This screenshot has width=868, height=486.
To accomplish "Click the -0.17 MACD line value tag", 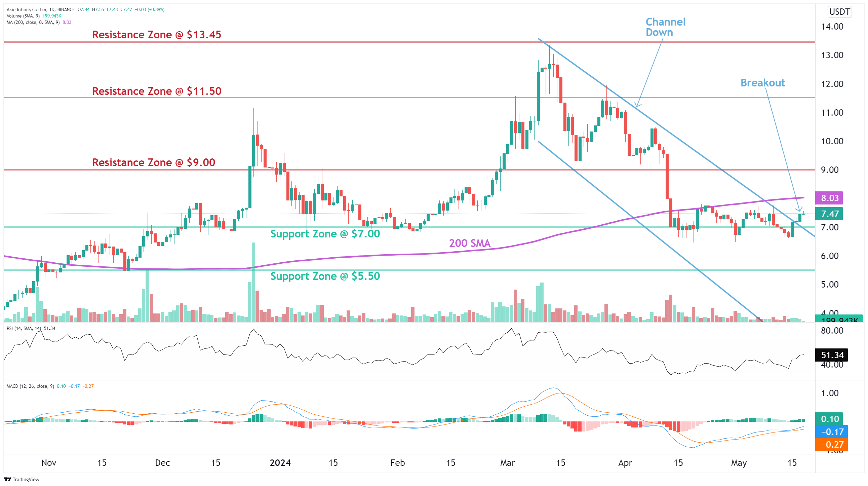I will [832, 432].
